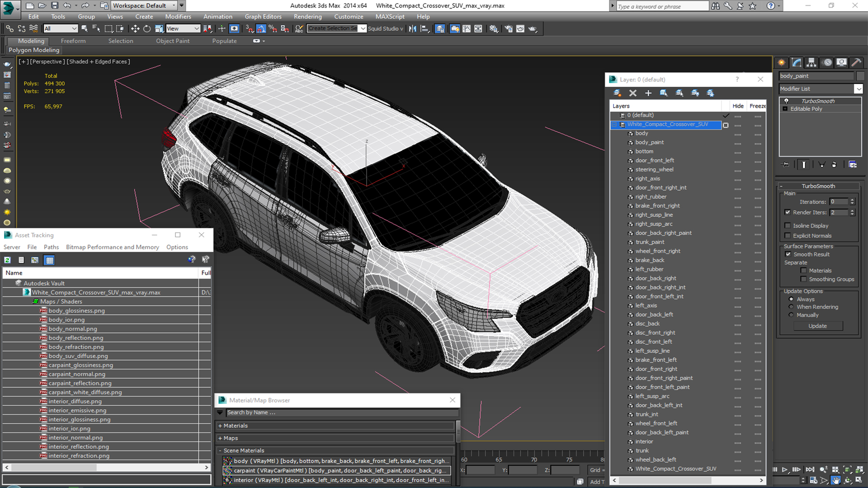Open Bitmap Performance and Memory menu
Screen dimensions: 868x488
click(x=112, y=247)
